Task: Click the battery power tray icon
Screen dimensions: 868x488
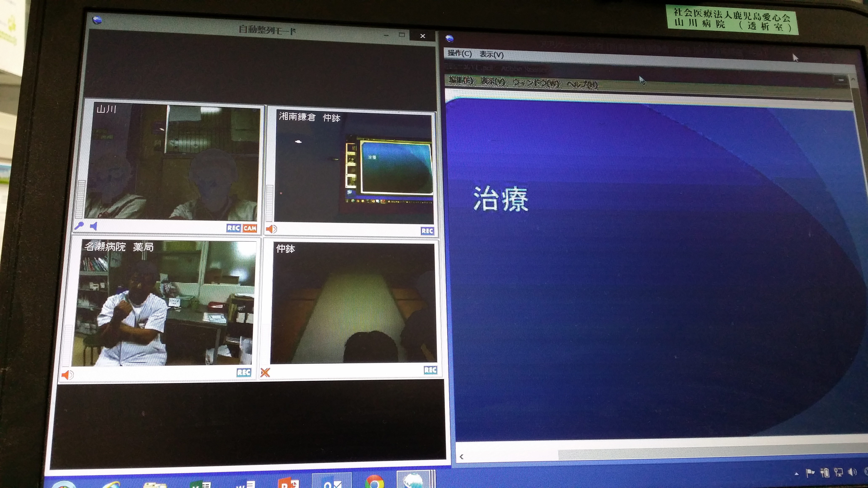Action: point(825,473)
